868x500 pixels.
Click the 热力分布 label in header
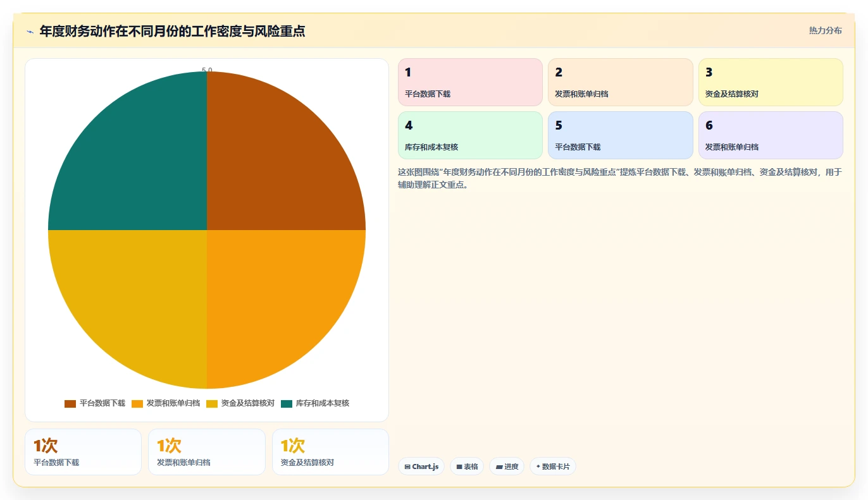[825, 30]
